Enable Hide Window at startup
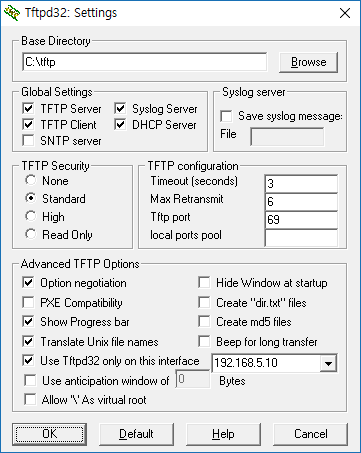This screenshot has height=453, width=361. tap(204, 283)
